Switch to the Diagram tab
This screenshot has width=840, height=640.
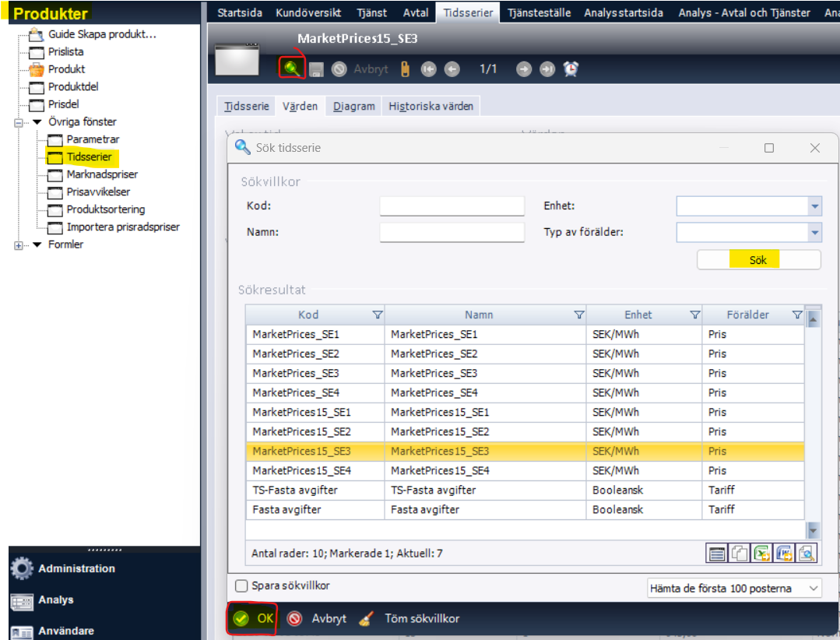click(x=354, y=106)
